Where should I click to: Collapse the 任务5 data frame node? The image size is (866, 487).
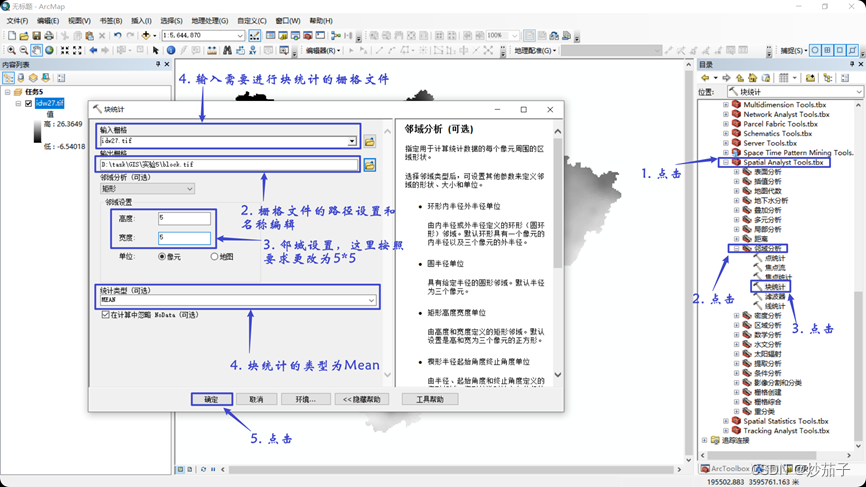[x=8, y=92]
